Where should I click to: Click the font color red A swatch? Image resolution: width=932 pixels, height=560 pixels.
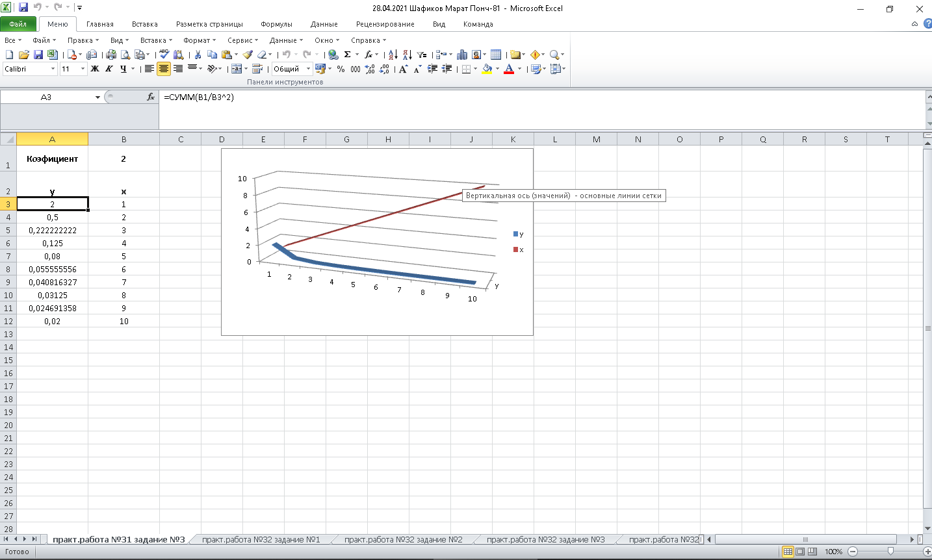509,69
